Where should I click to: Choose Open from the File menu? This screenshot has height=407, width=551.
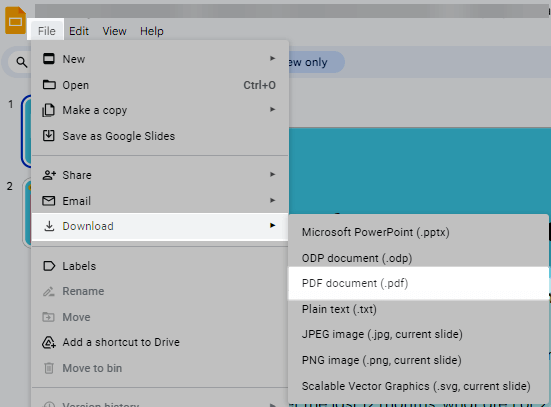[x=160, y=85]
